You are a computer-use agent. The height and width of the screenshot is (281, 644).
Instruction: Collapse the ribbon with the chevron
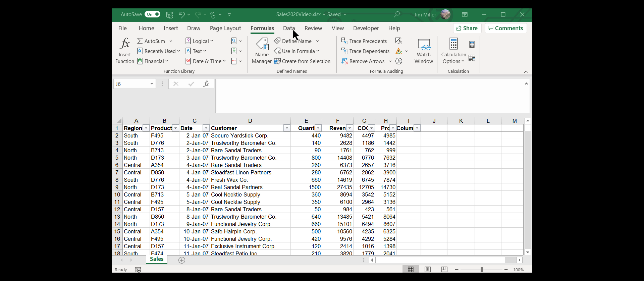pyautogui.click(x=526, y=71)
